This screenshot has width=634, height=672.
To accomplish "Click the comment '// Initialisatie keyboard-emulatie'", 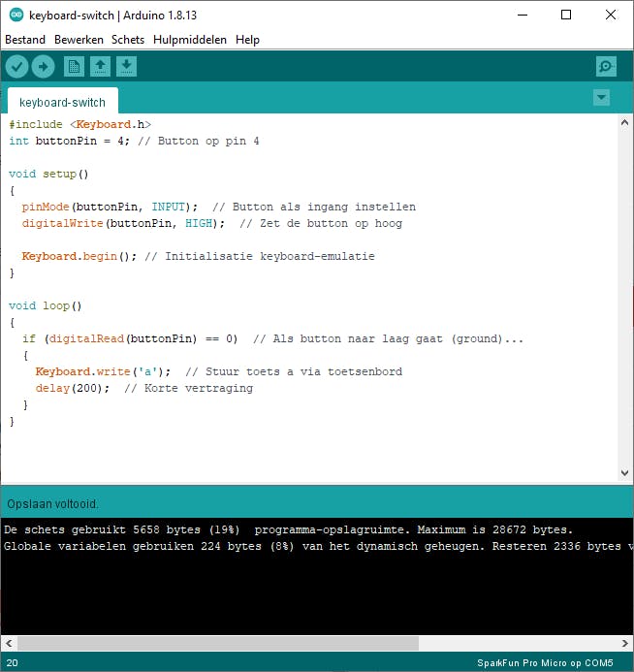I will [260, 256].
